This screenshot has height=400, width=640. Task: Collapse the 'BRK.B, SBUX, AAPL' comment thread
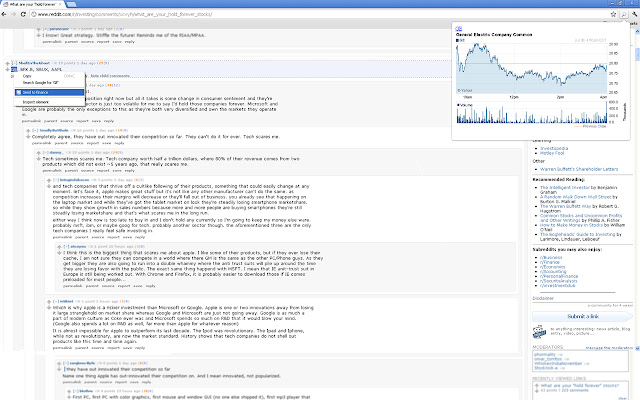pyautogui.click(x=14, y=63)
